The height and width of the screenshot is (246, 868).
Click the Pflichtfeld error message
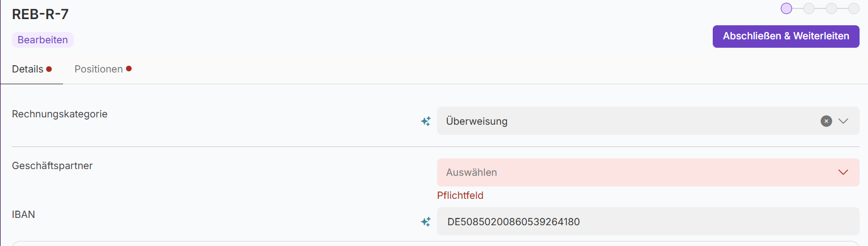(460, 195)
